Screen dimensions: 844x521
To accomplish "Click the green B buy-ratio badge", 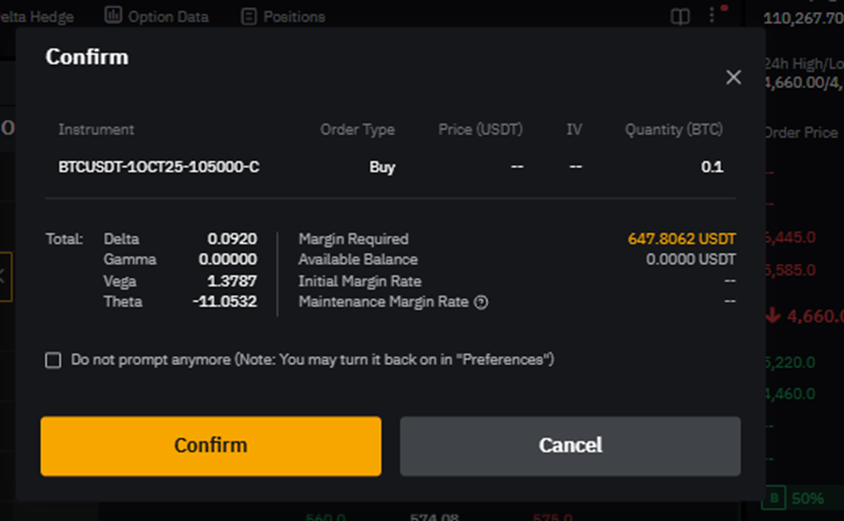I will click(x=774, y=498).
